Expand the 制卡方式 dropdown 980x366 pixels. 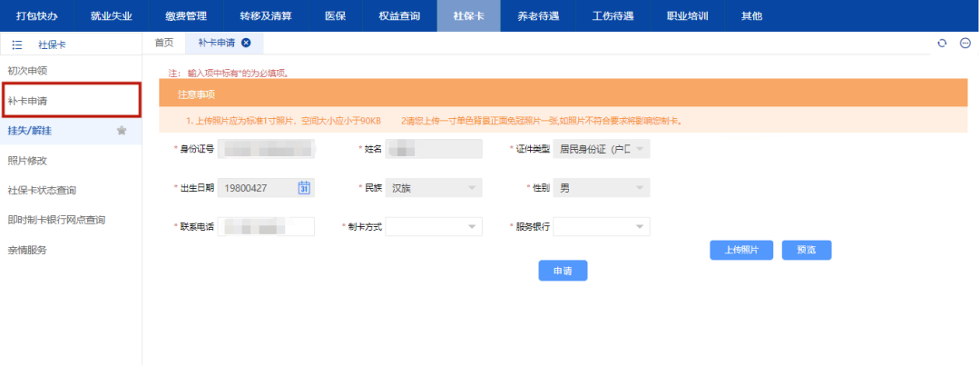pos(434,226)
